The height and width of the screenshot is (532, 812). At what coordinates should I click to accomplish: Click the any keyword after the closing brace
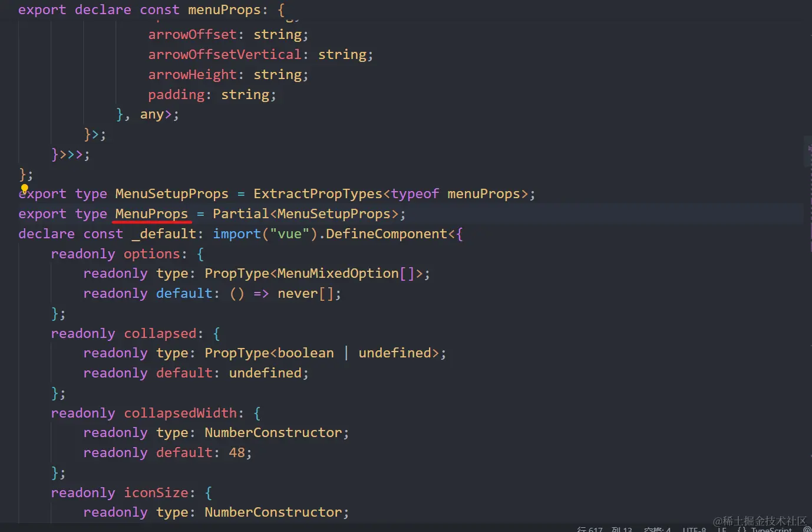(x=152, y=114)
